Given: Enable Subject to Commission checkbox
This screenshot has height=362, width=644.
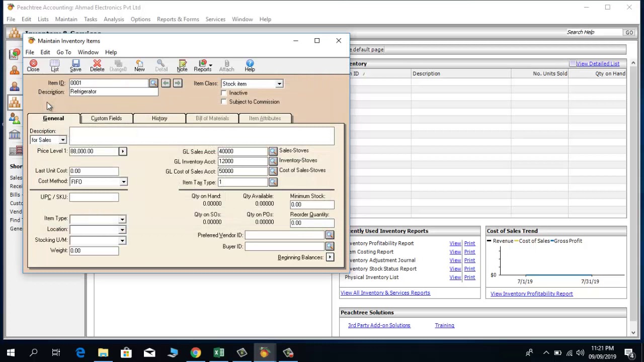Looking at the screenshot, I should pyautogui.click(x=224, y=102).
